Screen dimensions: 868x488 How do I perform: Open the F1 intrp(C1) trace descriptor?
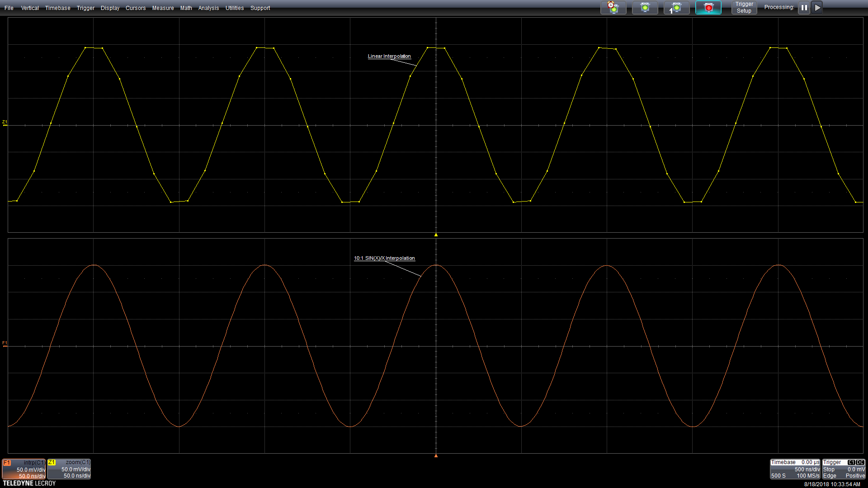coord(24,469)
